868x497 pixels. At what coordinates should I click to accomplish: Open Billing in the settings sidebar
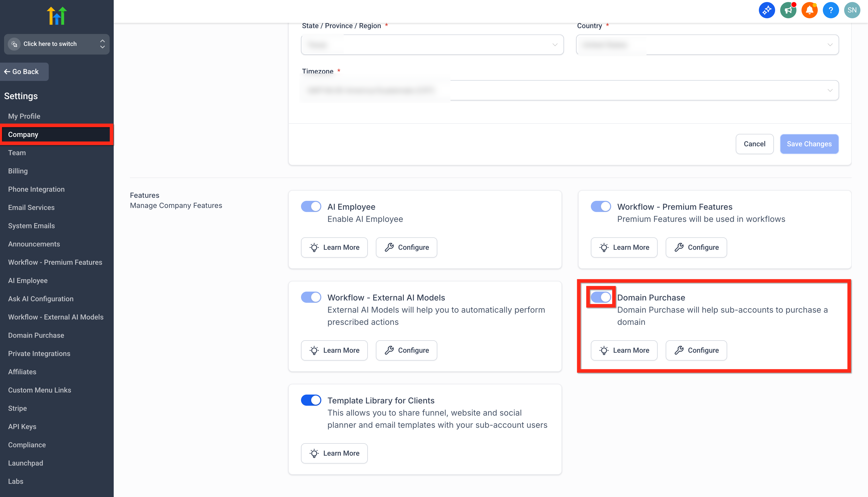coord(18,171)
